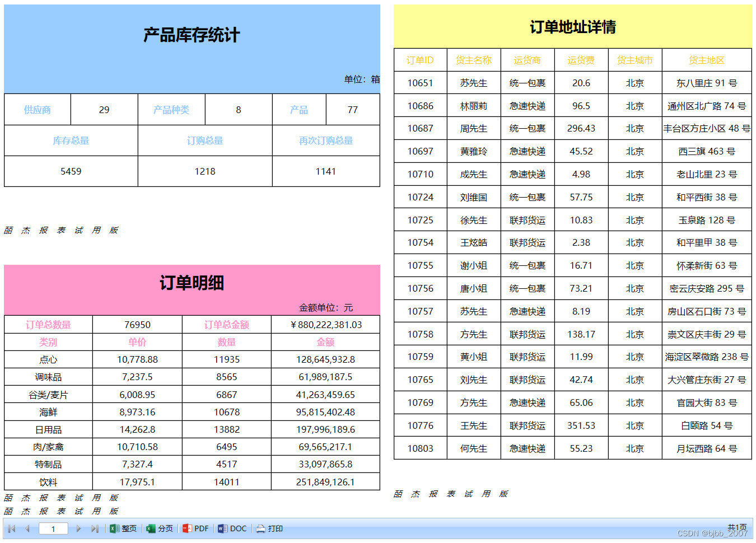The width and height of the screenshot is (756, 543).
Task: Select the 产品库存统计 title
Action: [192, 35]
